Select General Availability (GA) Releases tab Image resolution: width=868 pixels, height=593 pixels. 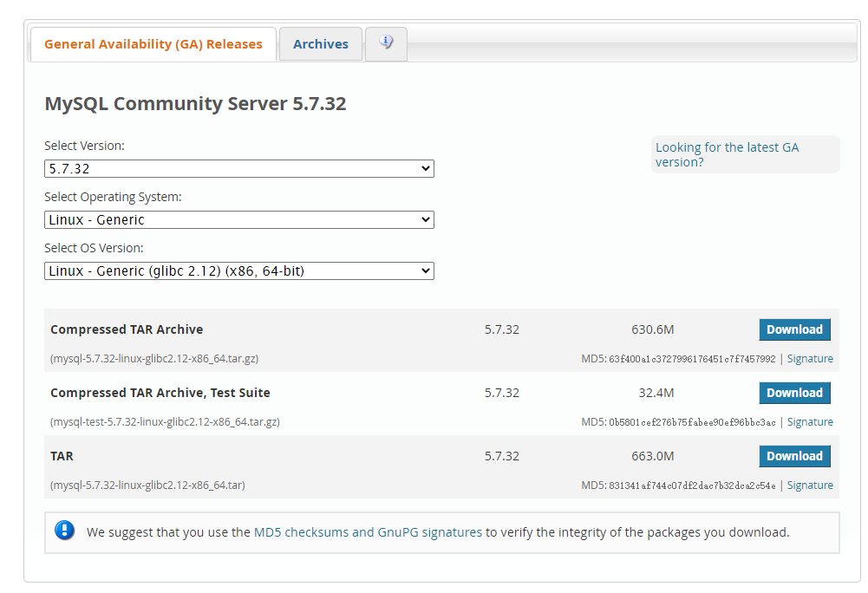click(x=153, y=43)
